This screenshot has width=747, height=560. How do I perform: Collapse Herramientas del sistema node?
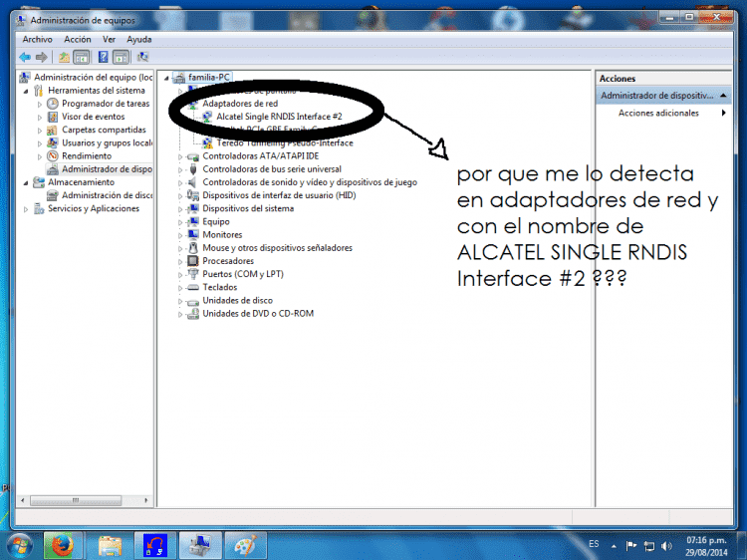tap(26, 91)
